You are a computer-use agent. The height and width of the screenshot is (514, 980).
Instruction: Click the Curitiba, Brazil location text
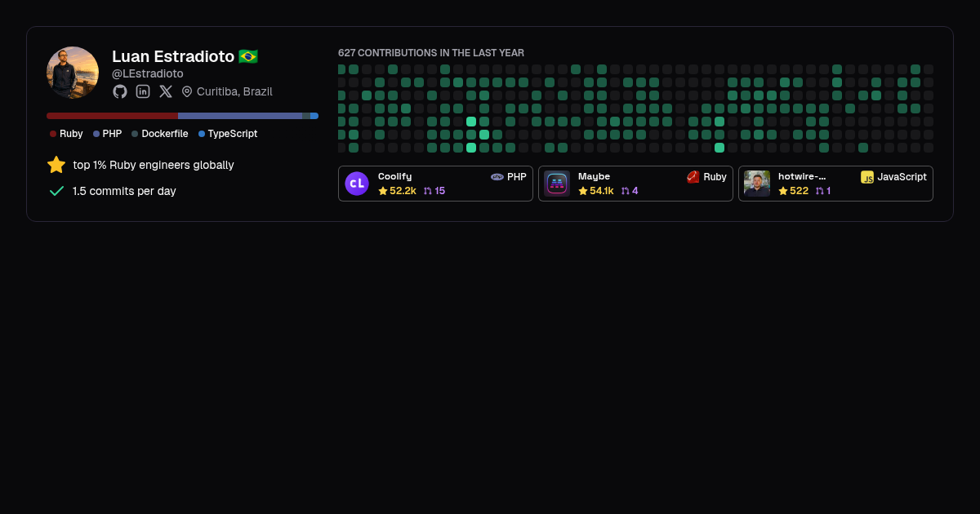pyautogui.click(x=234, y=91)
